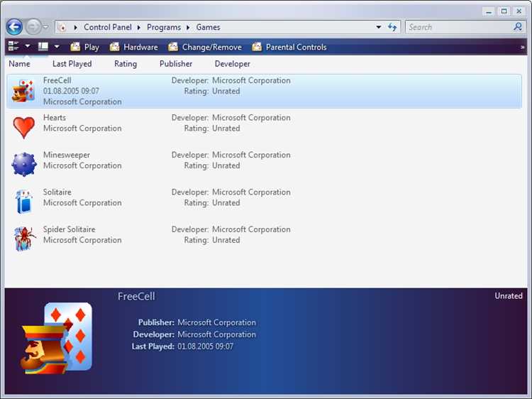Expand the arrow after Control Panel
532x399 pixels.
click(x=139, y=27)
